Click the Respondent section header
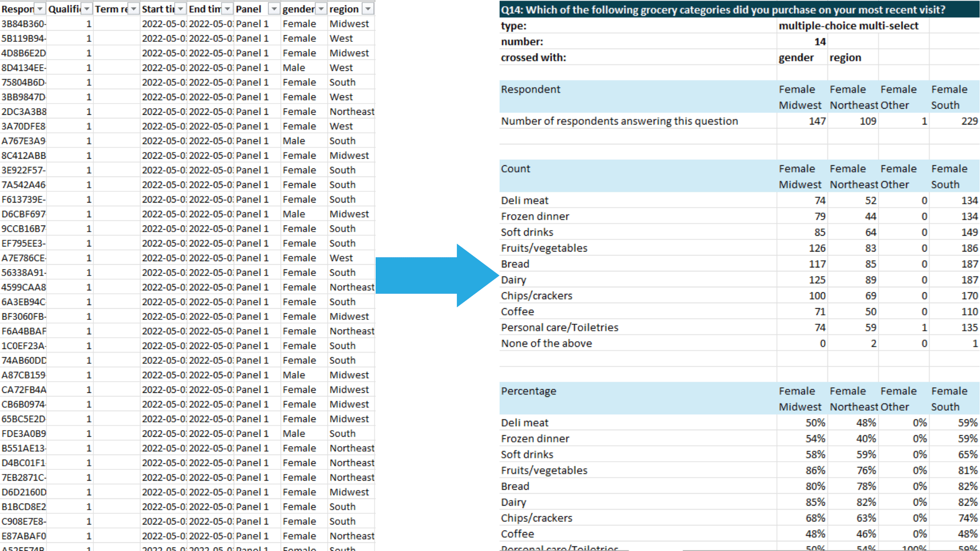This screenshot has height=551, width=980. click(531, 90)
